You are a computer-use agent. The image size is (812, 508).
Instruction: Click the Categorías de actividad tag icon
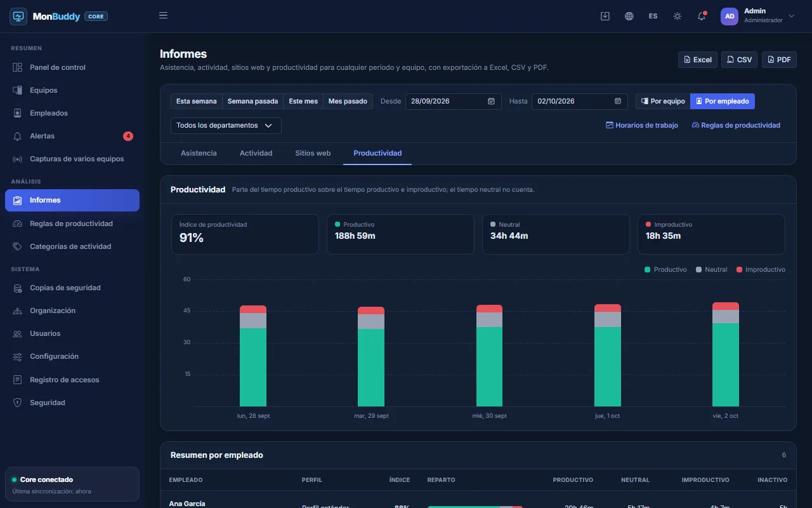tap(18, 246)
